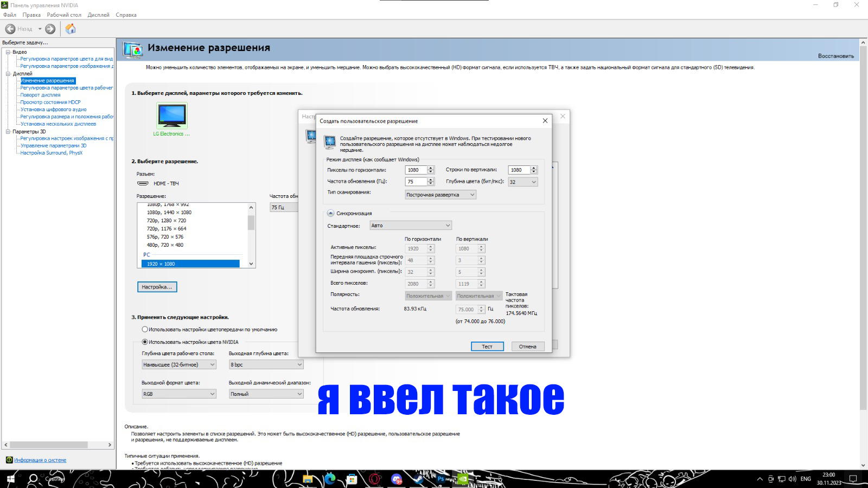The width and height of the screenshot is (868, 488).
Task: Collapse the Синхронизация section
Action: (x=330, y=213)
